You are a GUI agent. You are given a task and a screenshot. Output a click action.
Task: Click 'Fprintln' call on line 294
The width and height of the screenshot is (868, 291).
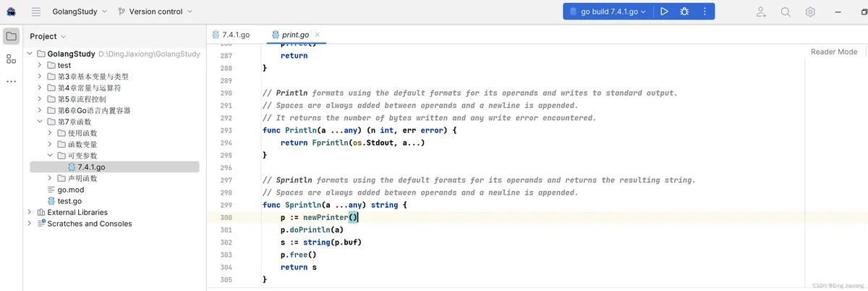pyautogui.click(x=330, y=143)
